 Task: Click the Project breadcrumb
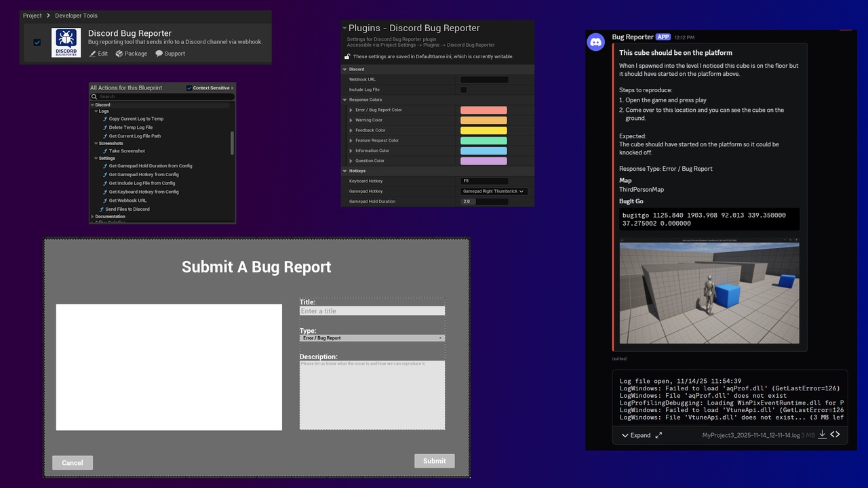tap(32, 16)
